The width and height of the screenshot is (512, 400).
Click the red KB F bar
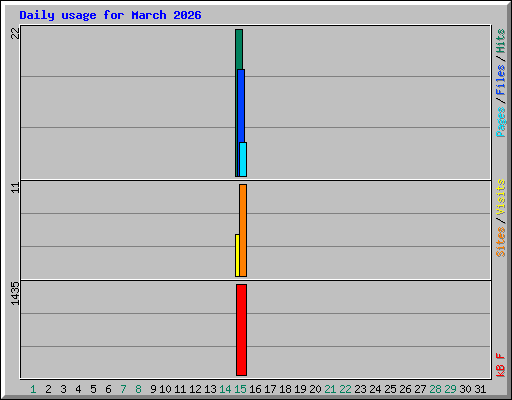pyautogui.click(x=241, y=330)
